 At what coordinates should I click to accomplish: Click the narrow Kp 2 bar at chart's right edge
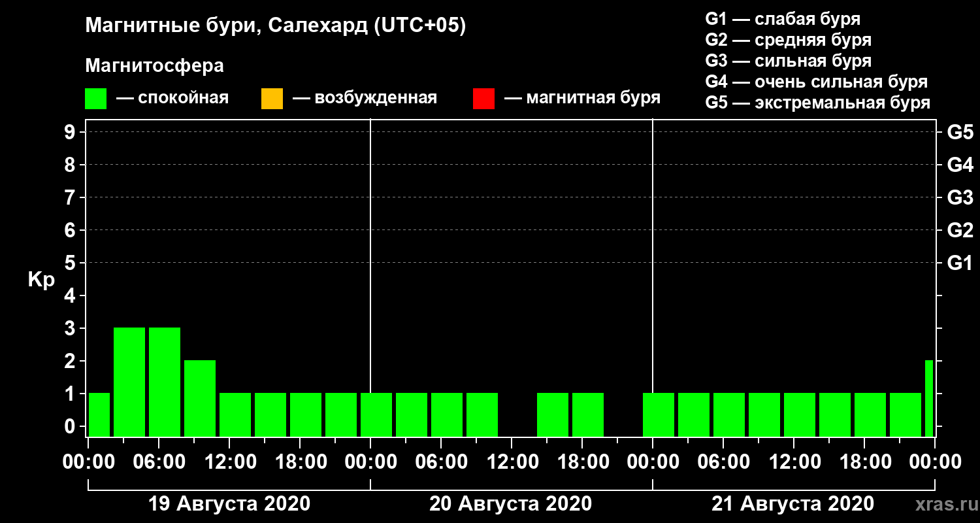pos(929,398)
